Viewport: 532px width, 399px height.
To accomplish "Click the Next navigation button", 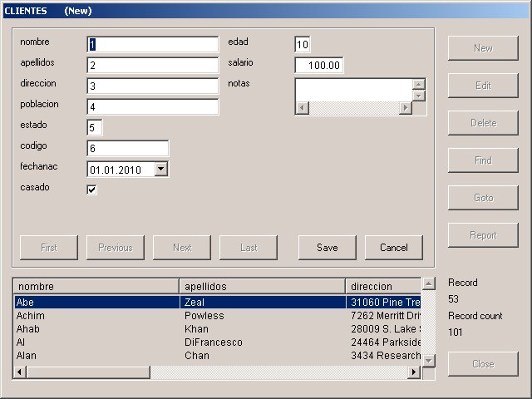I will tap(182, 248).
